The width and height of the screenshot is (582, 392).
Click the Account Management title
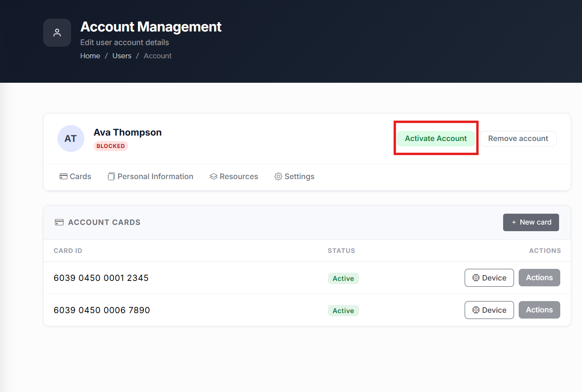tap(151, 27)
